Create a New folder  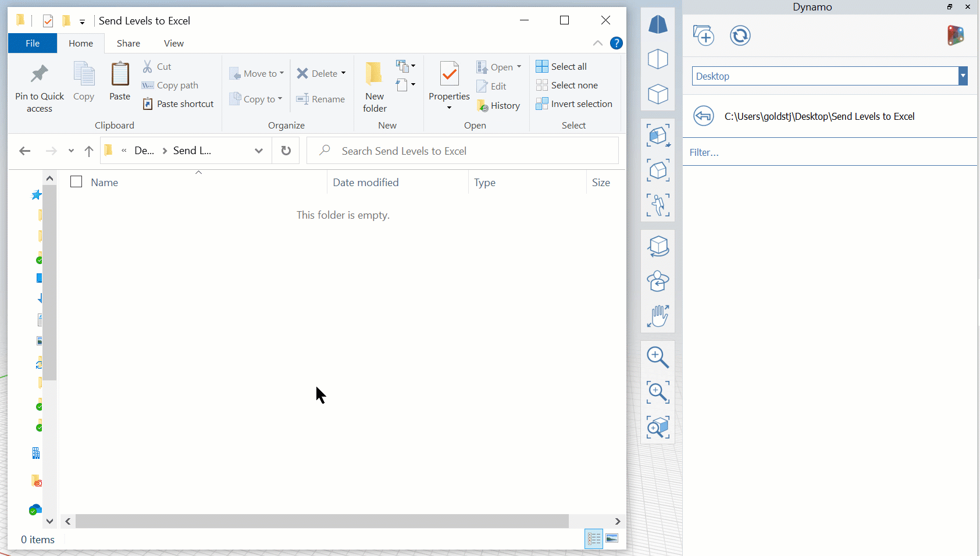(375, 86)
